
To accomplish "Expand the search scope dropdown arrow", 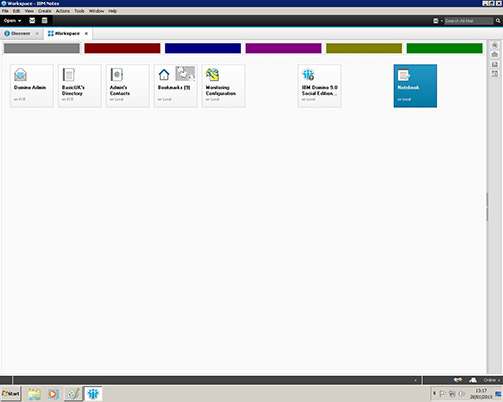I will pos(442,21).
